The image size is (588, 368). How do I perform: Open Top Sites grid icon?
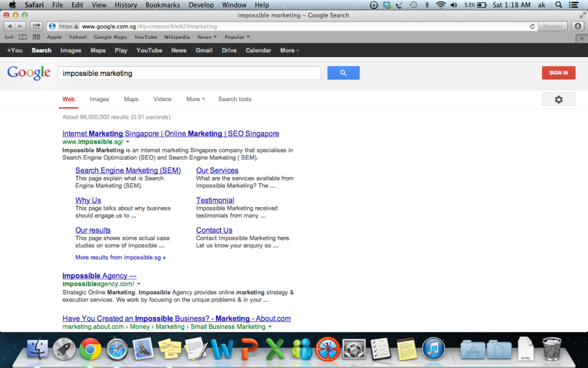(36, 37)
